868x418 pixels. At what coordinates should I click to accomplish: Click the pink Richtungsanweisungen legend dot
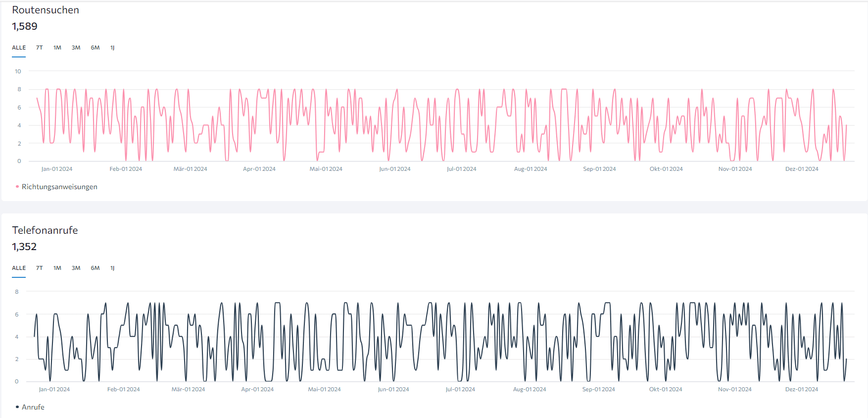coord(17,187)
